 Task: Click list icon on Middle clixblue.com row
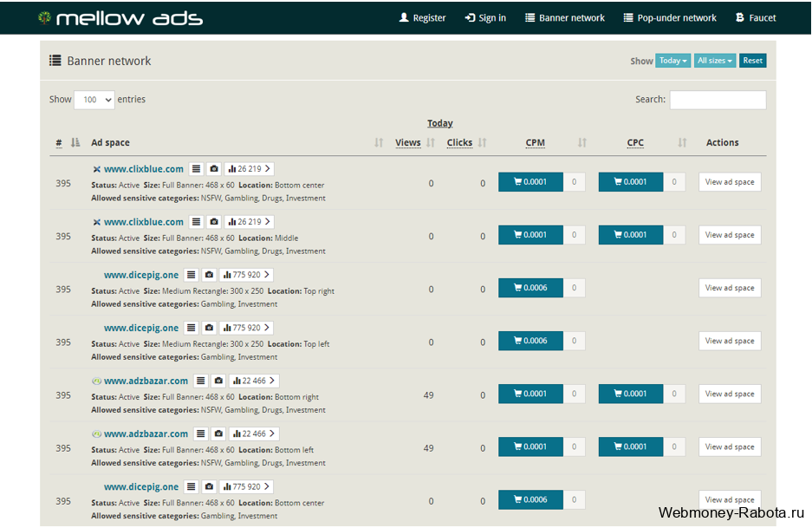coord(196,222)
